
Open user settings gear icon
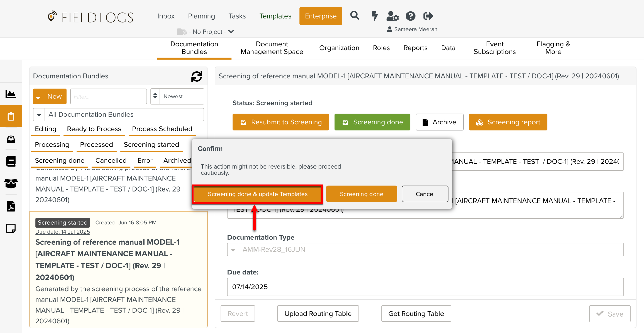coord(392,16)
